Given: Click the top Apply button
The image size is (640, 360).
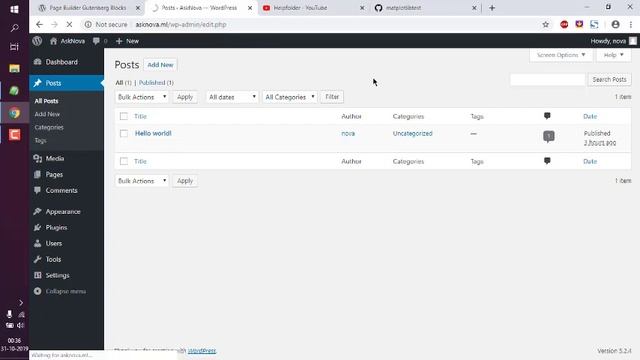Looking at the screenshot, I should click(x=185, y=97).
